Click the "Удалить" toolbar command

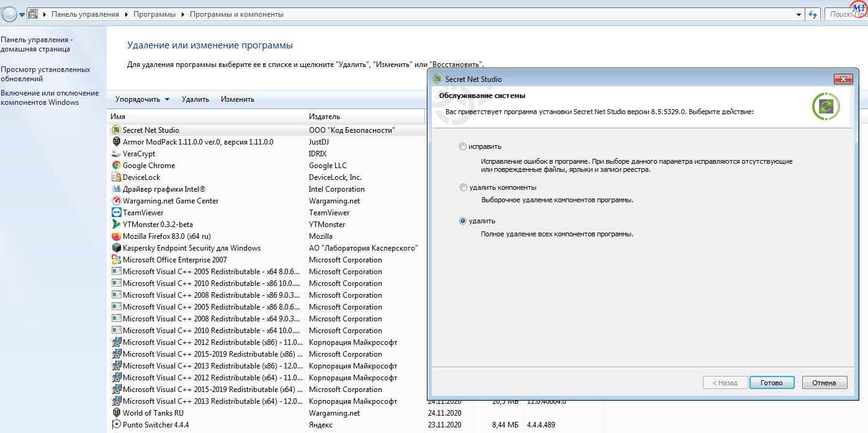click(195, 99)
